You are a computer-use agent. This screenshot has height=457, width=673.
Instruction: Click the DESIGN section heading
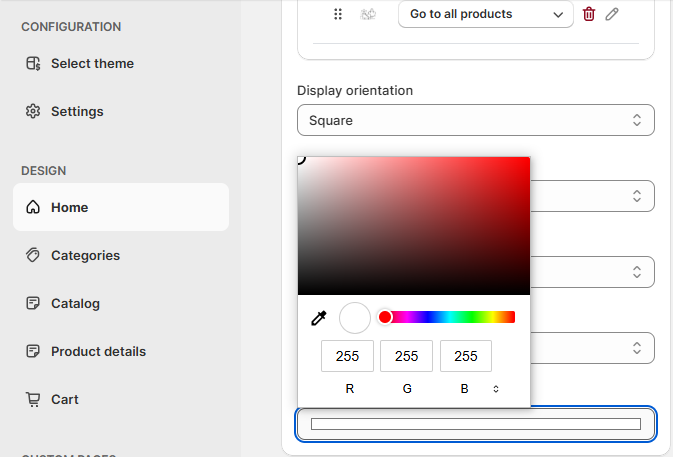44,171
